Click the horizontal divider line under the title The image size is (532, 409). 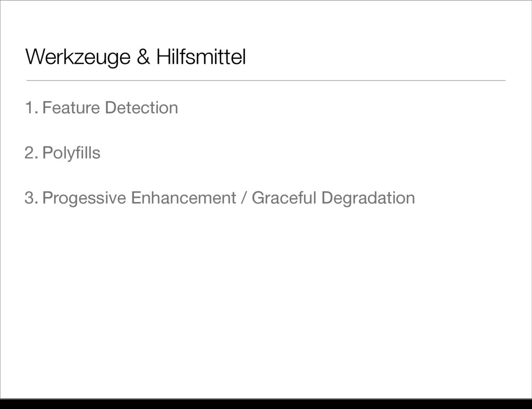pos(266,80)
